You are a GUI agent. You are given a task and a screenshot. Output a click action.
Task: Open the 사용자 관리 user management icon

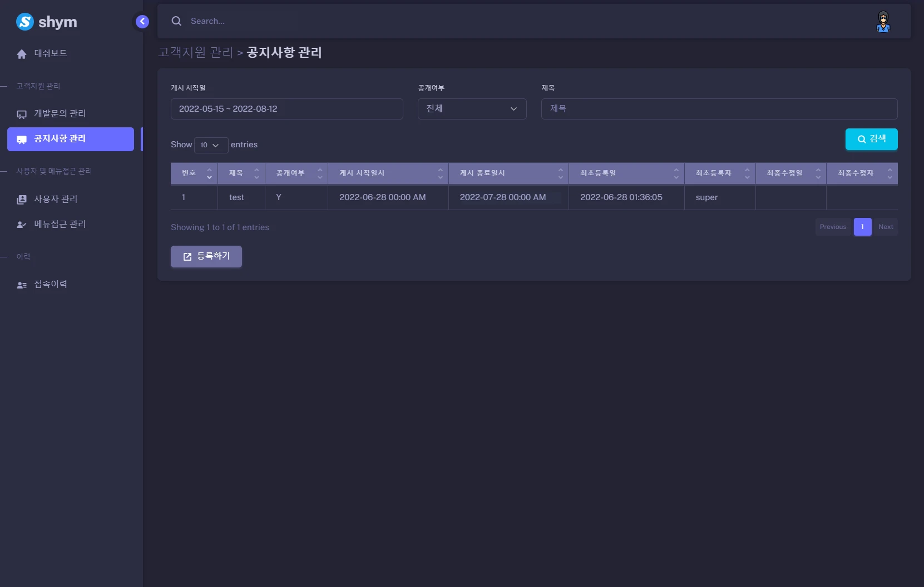coord(21,198)
